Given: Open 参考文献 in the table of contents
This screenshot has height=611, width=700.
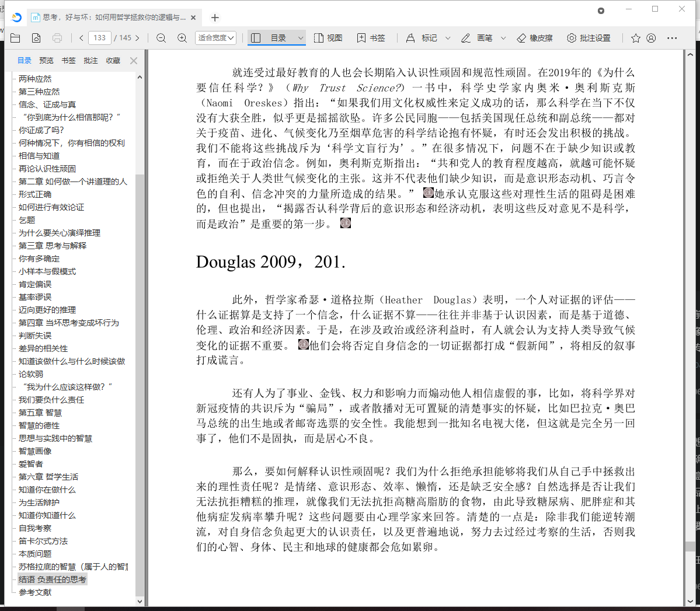Looking at the screenshot, I should tap(35, 592).
